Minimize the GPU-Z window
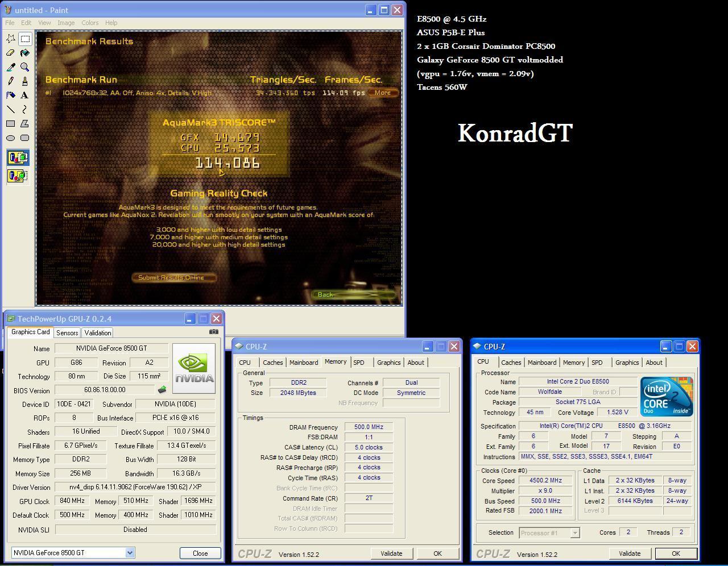 coord(190,319)
